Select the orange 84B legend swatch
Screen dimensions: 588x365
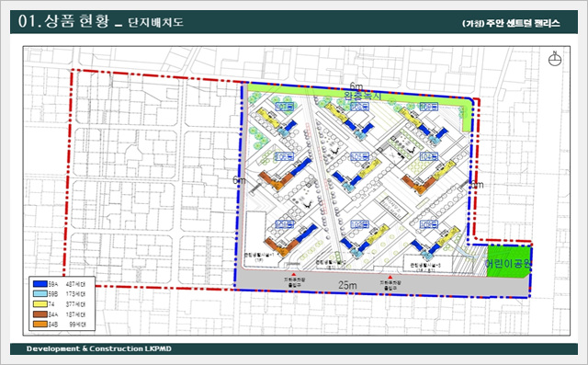40,325
